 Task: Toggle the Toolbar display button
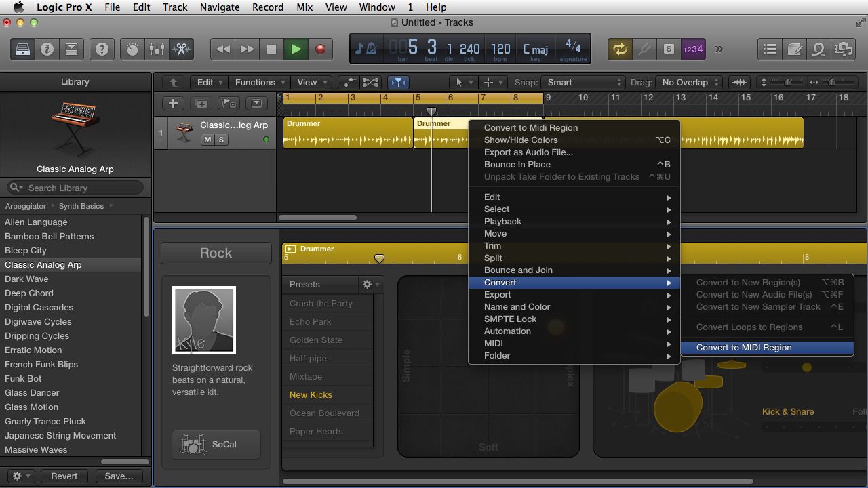point(71,49)
